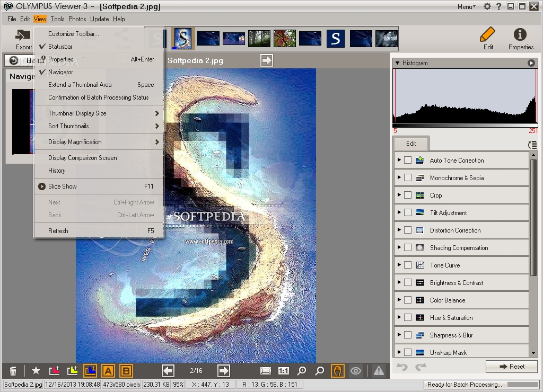
Task: Click the fit-to-window icon
Action: pyautogui.click(x=266, y=371)
